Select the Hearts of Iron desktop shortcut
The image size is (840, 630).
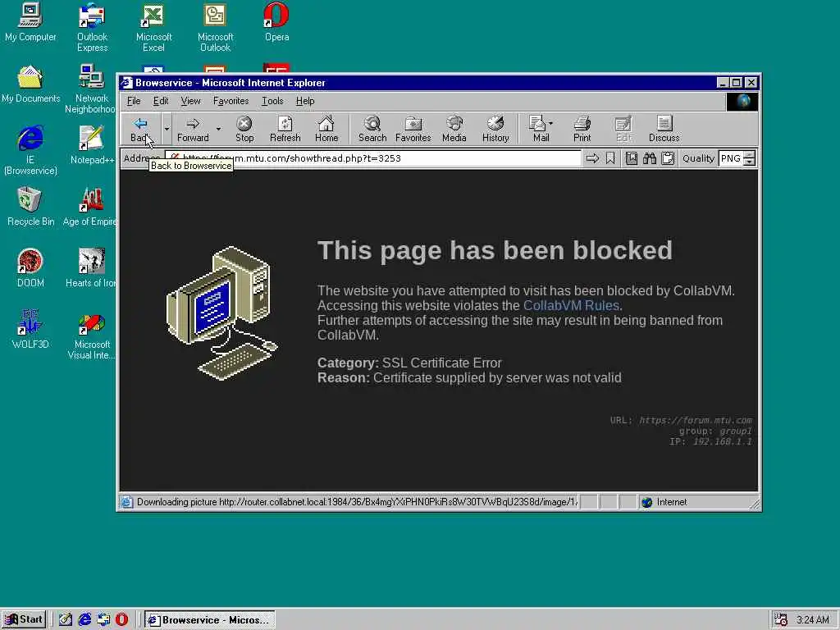90,268
